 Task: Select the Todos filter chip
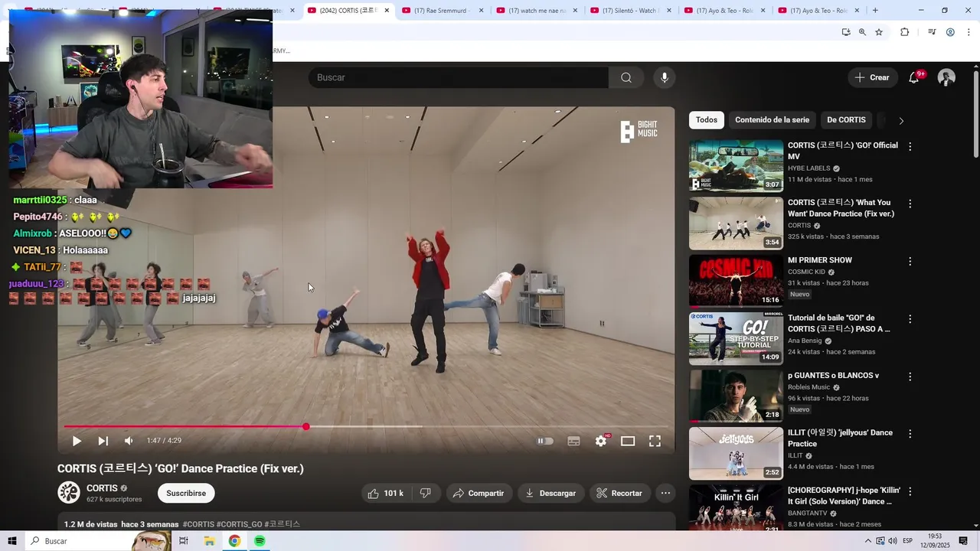point(707,120)
